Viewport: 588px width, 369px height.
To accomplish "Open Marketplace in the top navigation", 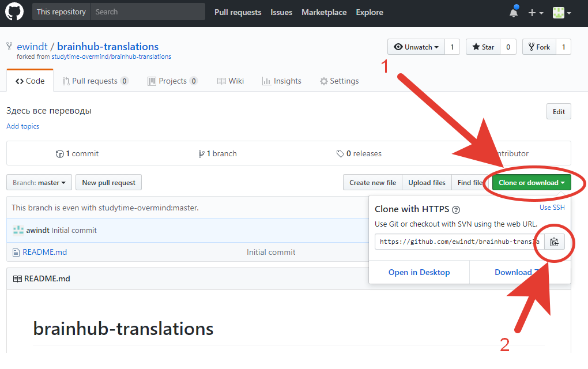I will [324, 12].
